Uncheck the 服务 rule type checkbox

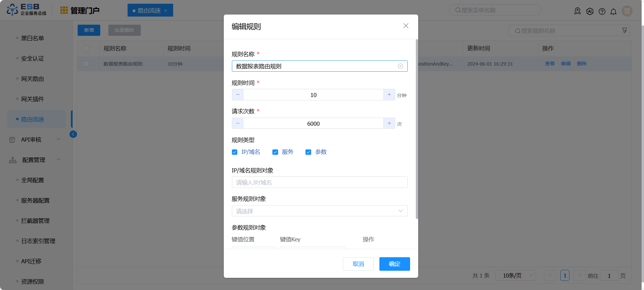[275, 152]
